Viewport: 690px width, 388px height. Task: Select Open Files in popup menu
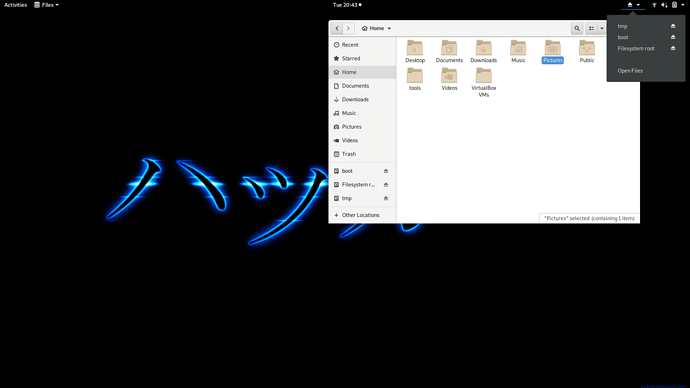pos(630,71)
